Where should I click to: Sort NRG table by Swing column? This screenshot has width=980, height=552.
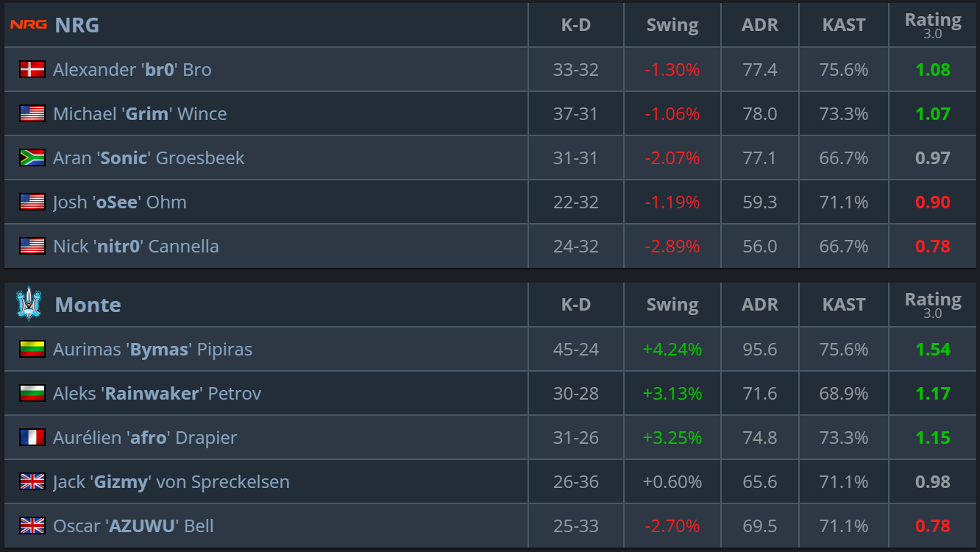[x=672, y=25]
